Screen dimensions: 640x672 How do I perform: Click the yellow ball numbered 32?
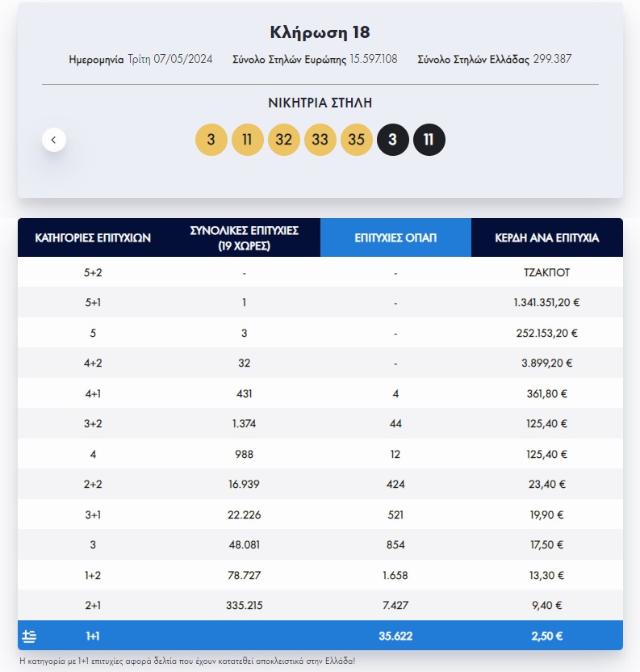tap(283, 140)
